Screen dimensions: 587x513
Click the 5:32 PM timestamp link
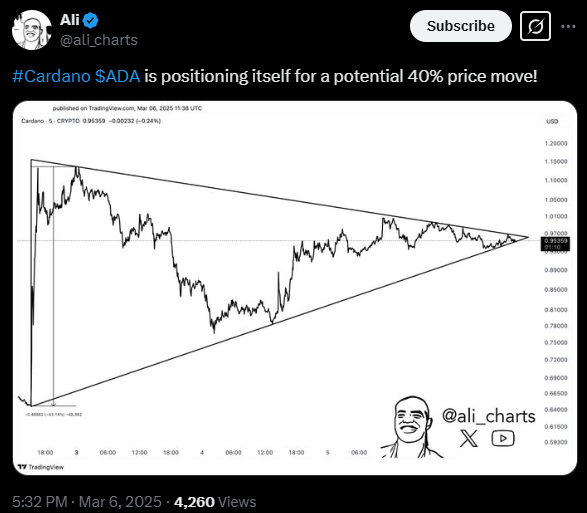tap(40, 502)
